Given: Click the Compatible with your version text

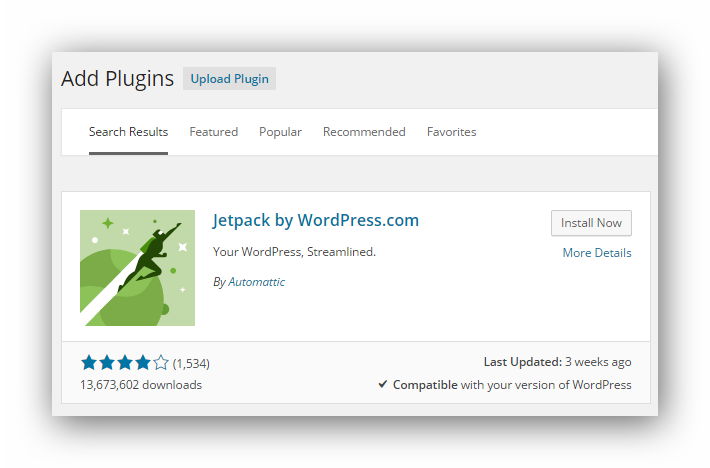Looking at the screenshot, I should pos(512,385).
